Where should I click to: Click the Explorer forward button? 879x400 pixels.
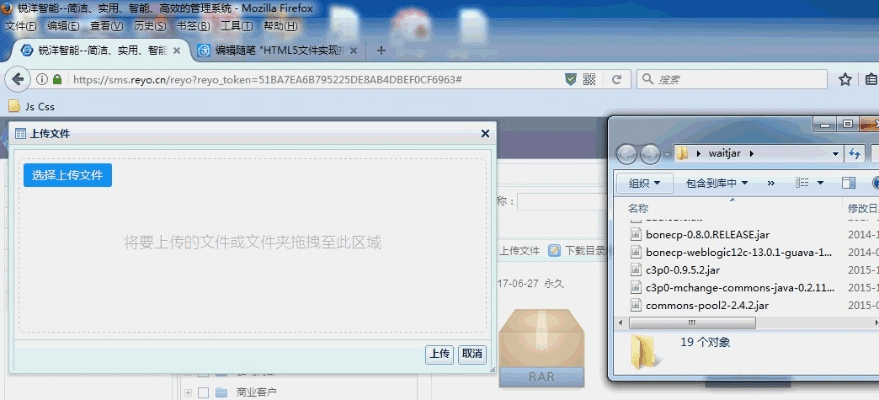[650, 154]
